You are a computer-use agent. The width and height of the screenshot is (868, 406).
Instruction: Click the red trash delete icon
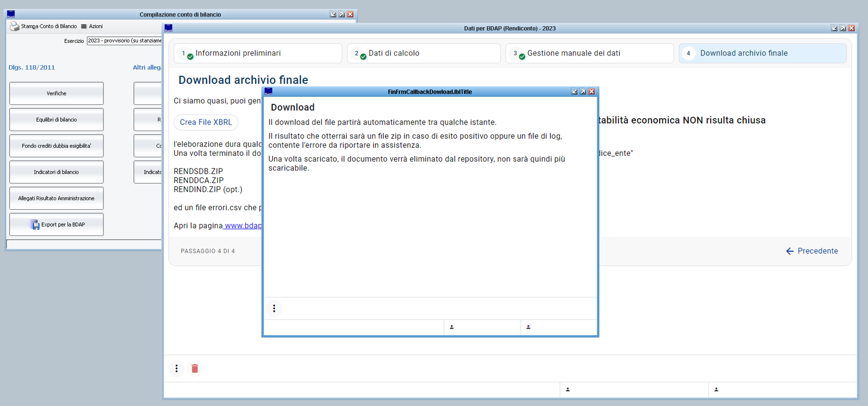click(x=195, y=369)
